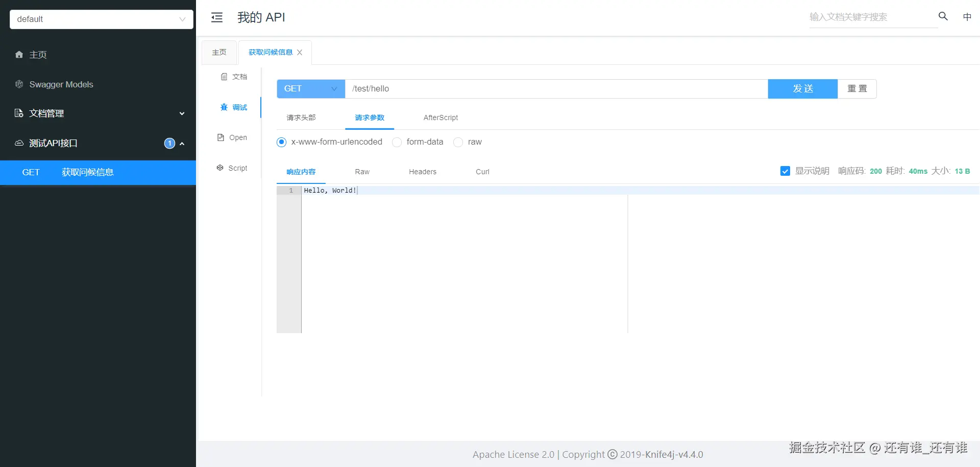Show the Raw response tab
This screenshot has height=467, width=980.
362,172
